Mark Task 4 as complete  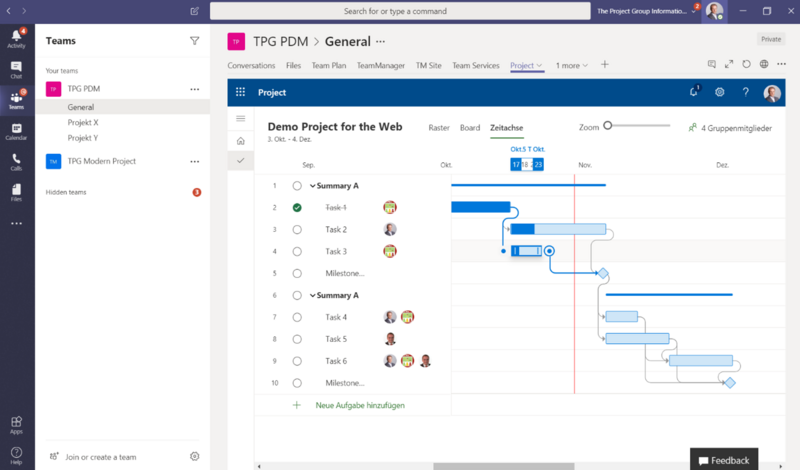coord(297,317)
